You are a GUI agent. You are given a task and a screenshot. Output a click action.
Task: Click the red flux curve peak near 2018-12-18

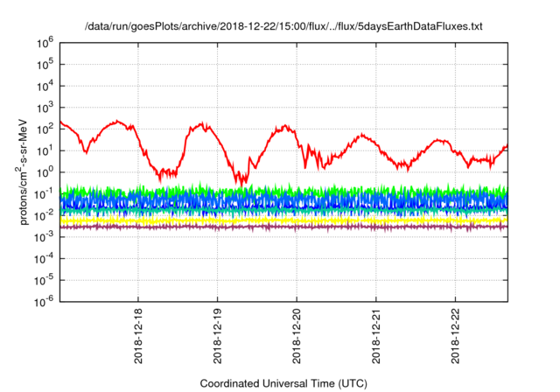point(117,122)
